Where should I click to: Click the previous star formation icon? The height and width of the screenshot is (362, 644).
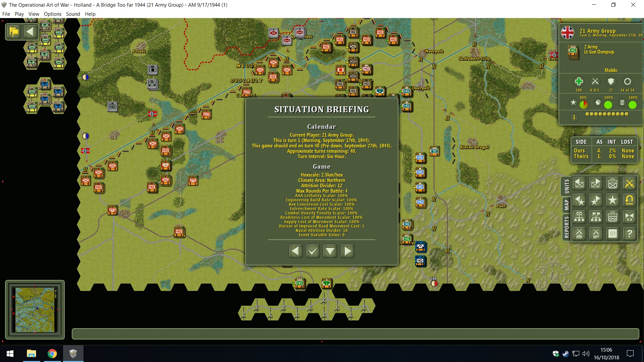coord(579,200)
